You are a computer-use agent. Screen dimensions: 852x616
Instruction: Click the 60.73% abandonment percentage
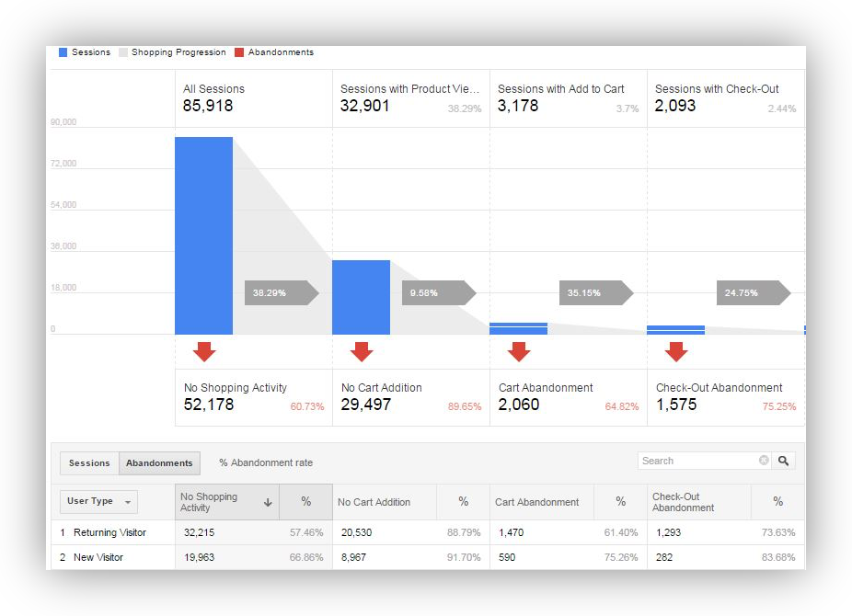(x=307, y=406)
